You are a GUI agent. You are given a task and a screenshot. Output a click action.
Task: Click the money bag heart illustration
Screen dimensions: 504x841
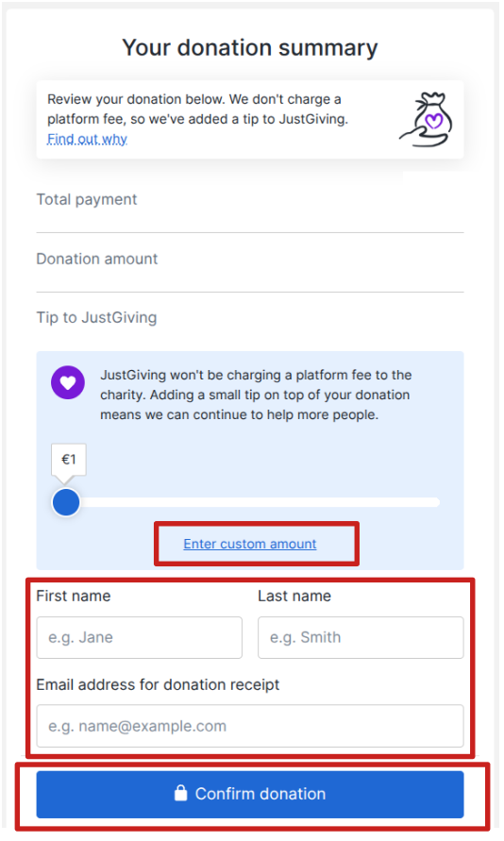pos(427,119)
